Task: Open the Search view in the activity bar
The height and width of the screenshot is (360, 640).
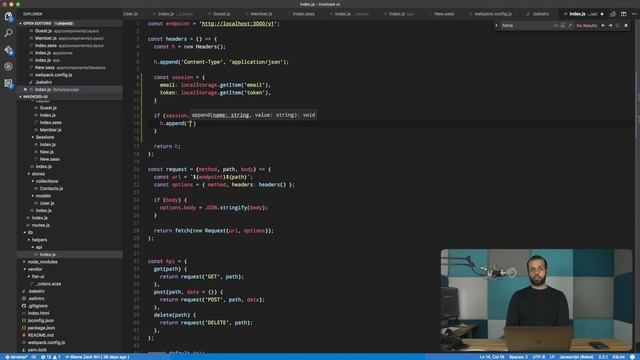Action: tap(8, 33)
